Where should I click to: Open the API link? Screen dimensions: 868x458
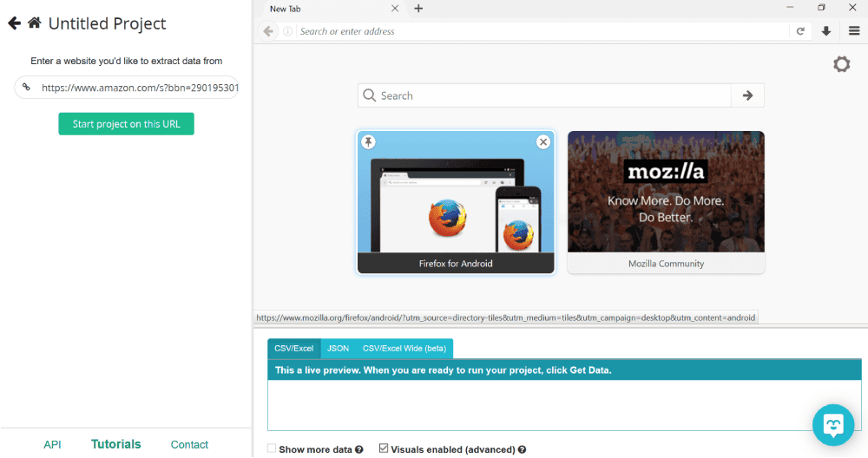click(52, 445)
